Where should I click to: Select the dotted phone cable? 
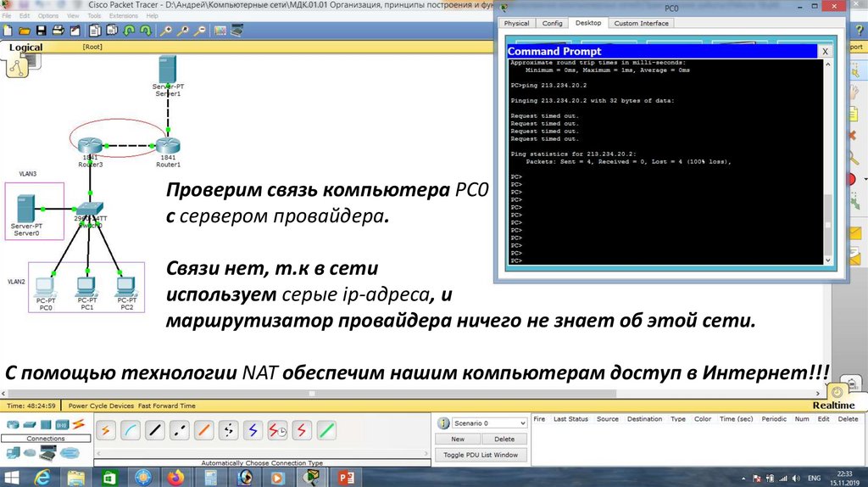click(228, 430)
